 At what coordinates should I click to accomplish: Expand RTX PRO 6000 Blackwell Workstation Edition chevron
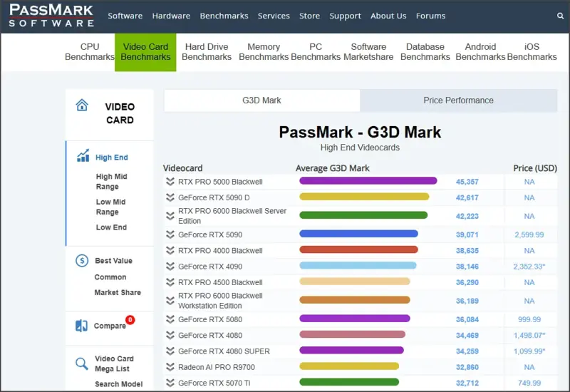coord(170,301)
